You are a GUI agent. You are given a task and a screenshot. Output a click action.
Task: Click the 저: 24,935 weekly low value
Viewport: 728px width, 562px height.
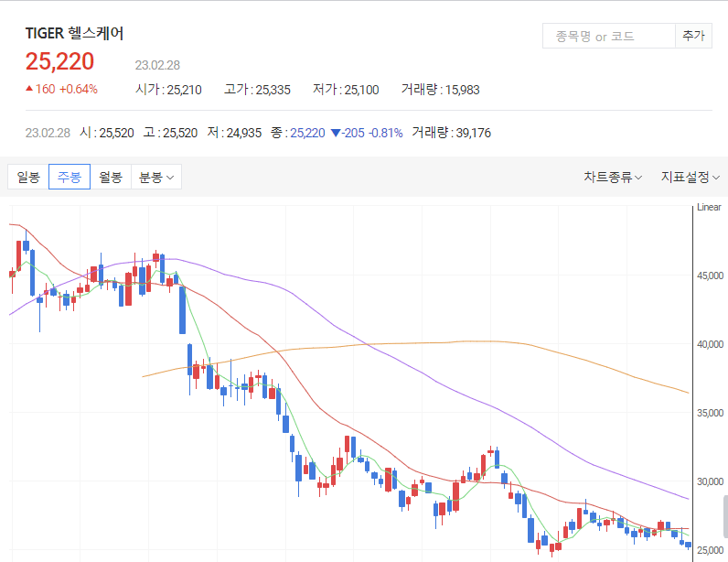(234, 133)
